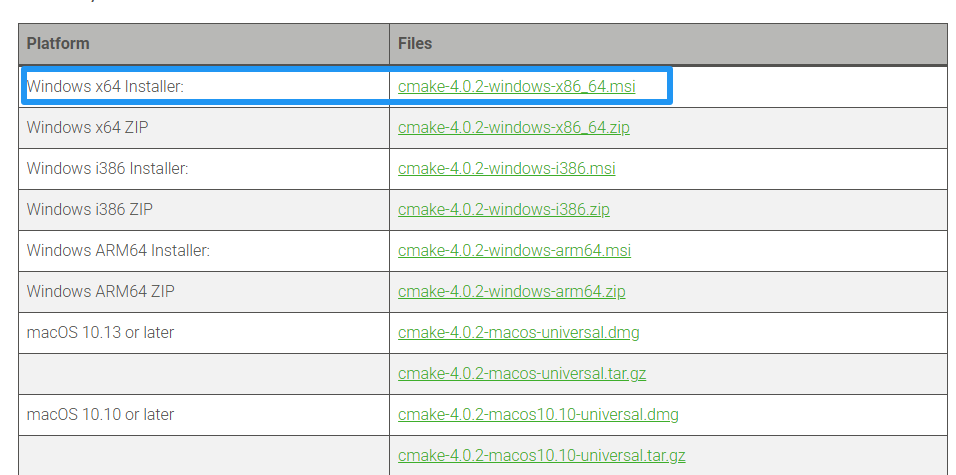Download cmake-4.0.2-macos10.10-universal.dmg
956x475 pixels.
[x=538, y=415]
